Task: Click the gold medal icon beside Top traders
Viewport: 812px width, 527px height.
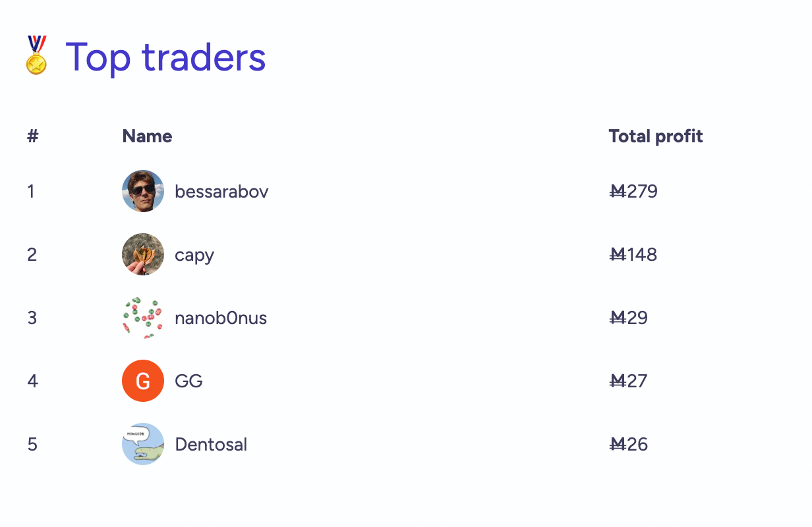Action: 36,55
